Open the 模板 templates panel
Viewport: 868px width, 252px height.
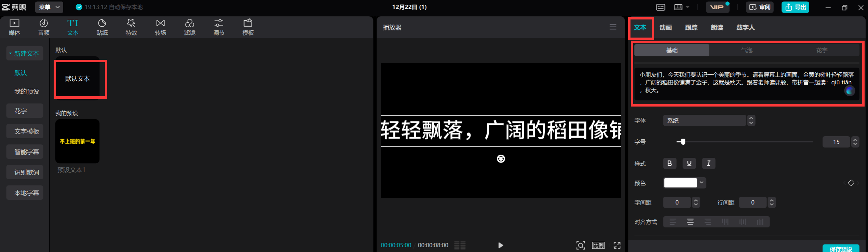click(x=248, y=27)
